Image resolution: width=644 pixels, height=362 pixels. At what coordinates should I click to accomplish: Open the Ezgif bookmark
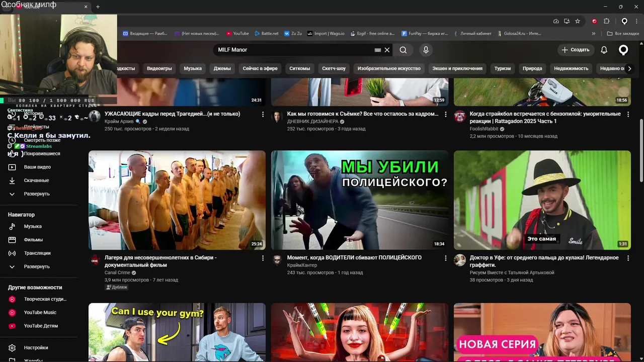tap(371, 34)
